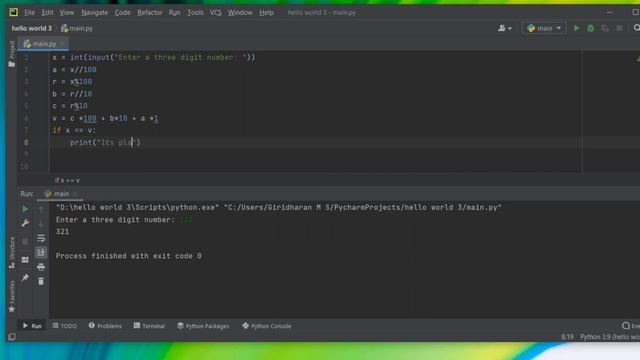Pin the run tab
This screenshot has height=360, width=640.
point(25,278)
